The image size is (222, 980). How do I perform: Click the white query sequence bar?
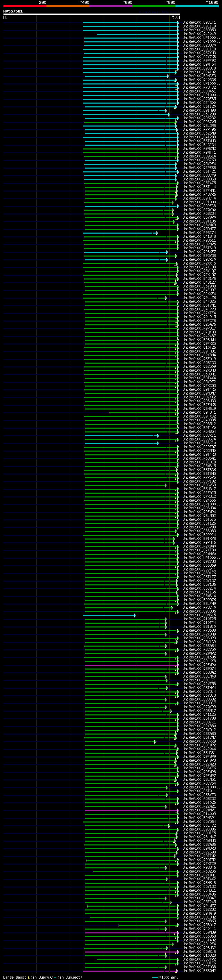(91, 14)
